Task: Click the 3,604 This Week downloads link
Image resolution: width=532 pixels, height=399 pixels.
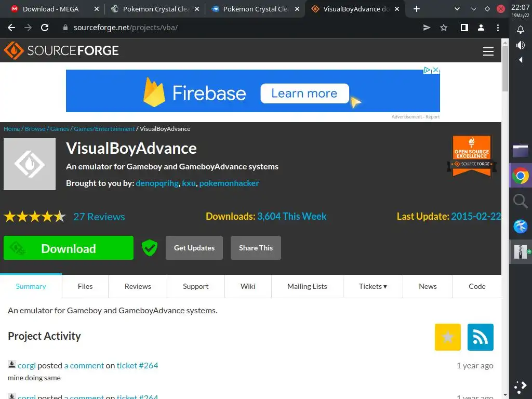Action: click(292, 217)
